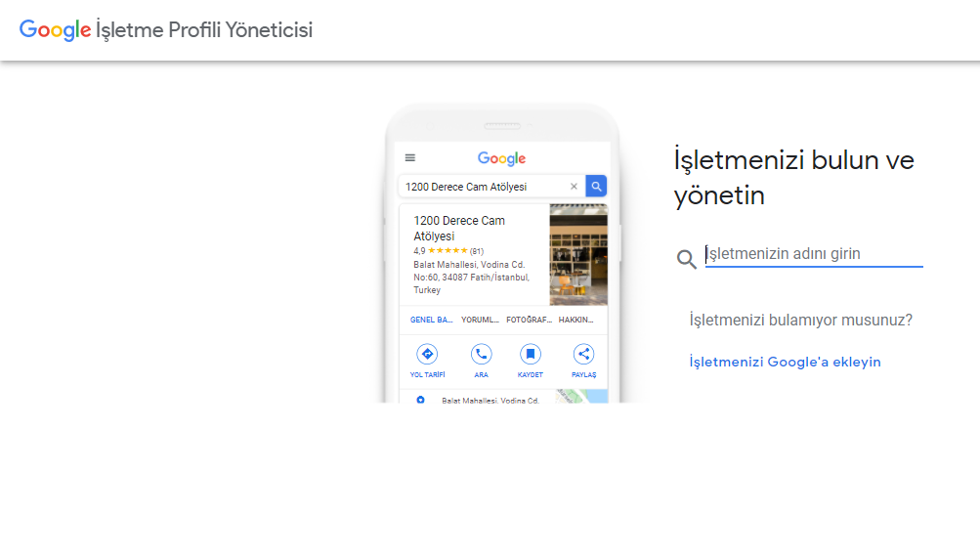This screenshot has width=980, height=558.
Task: Focus the 'İşletmenizin adını girin' input field
Action: pos(814,254)
